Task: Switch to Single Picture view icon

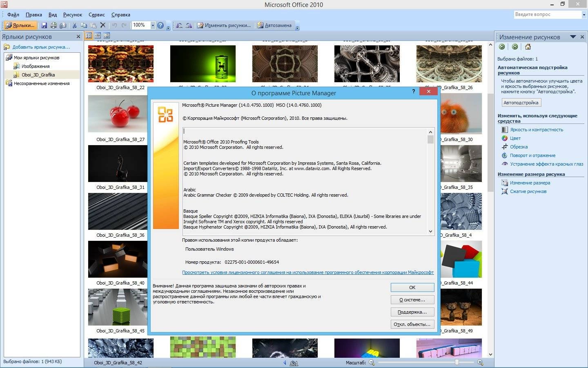Action: (x=107, y=36)
